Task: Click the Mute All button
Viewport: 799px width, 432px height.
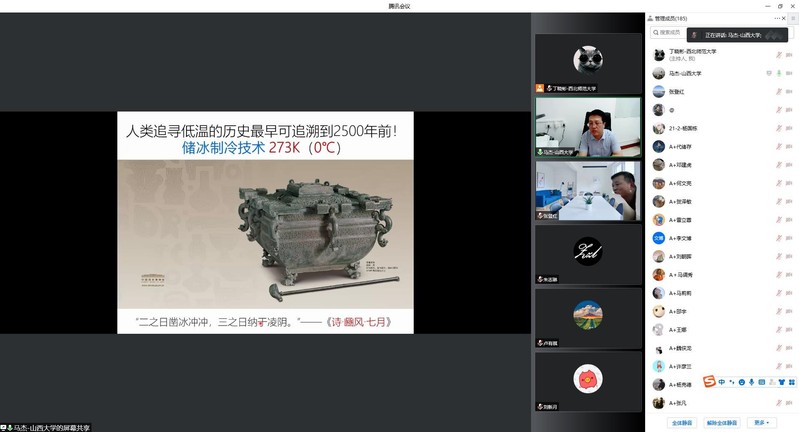Action: (x=683, y=422)
